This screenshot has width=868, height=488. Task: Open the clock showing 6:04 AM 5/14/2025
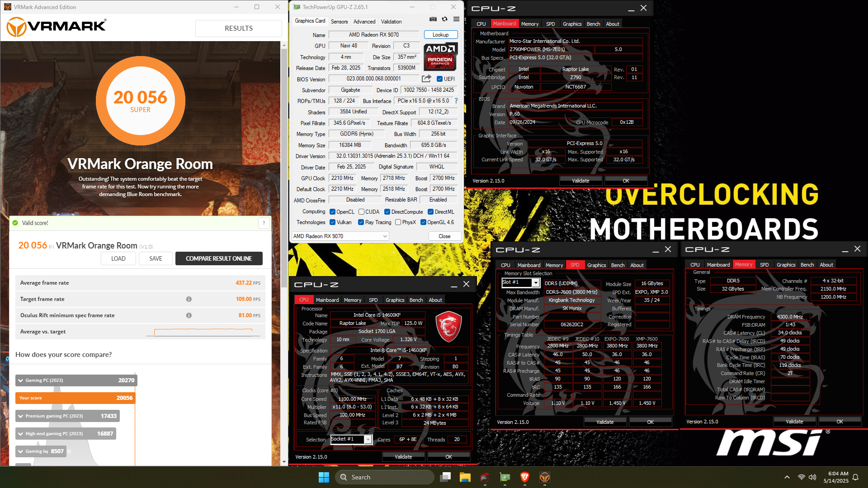coord(836,477)
